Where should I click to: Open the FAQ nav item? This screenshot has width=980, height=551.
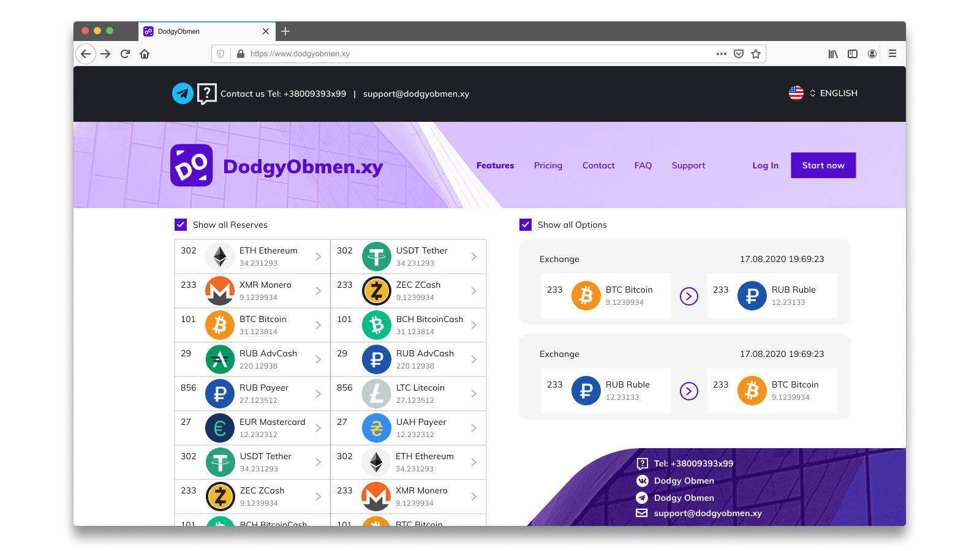[x=643, y=165]
